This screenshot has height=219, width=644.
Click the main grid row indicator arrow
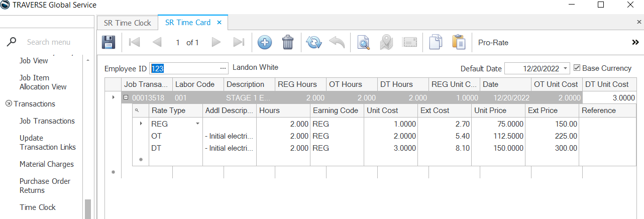113,97
